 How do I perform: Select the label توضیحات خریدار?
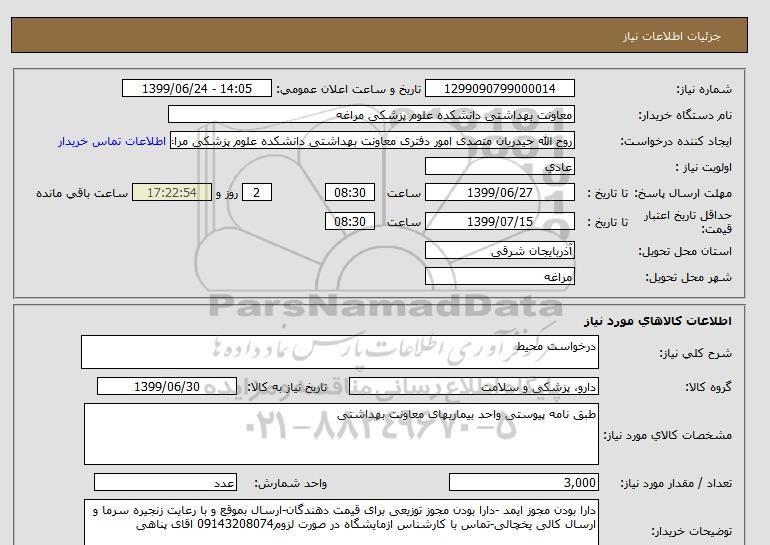point(691,531)
